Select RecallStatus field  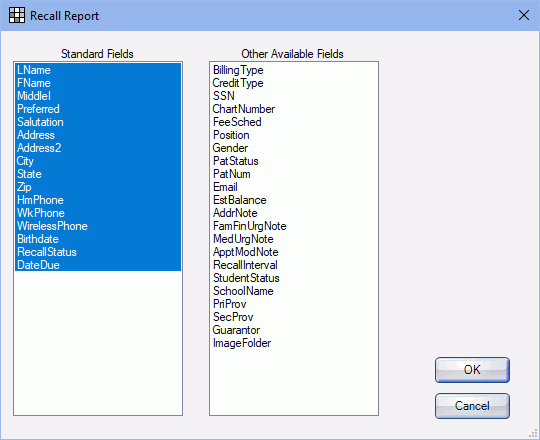[x=98, y=252]
